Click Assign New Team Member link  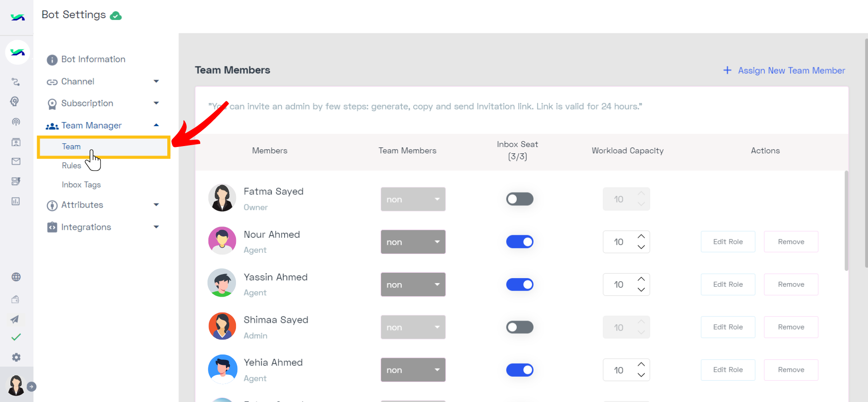coord(791,71)
